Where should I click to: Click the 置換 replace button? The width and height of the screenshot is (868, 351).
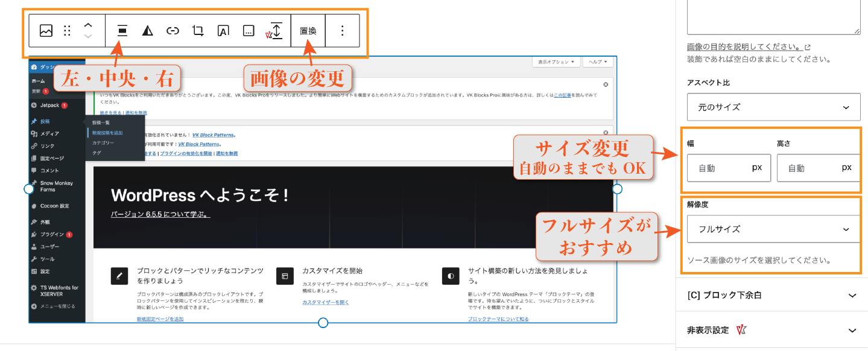tap(308, 31)
